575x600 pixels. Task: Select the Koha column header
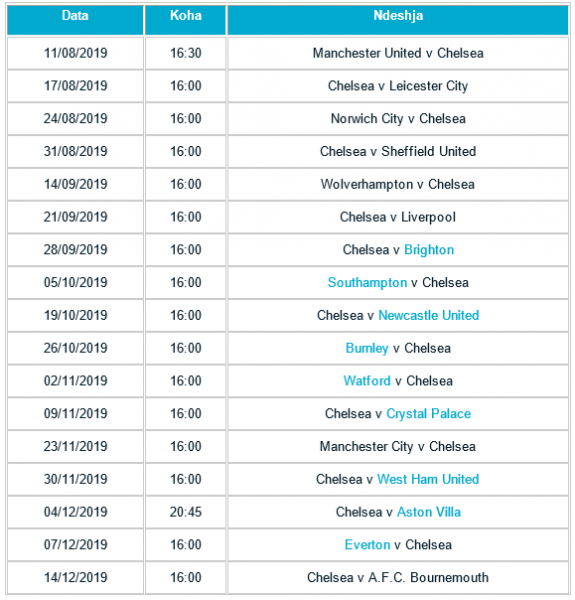pyautogui.click(x=186, y=20)
